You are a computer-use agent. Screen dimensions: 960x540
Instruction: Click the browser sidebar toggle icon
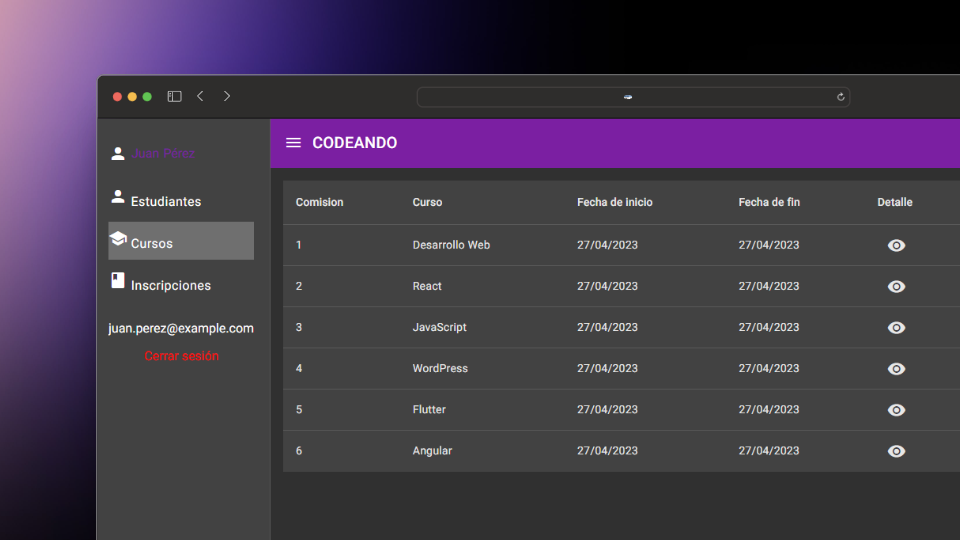174,97
